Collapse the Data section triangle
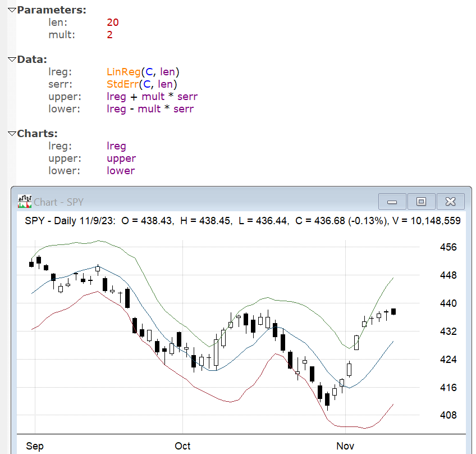Viewport: 476px width, 454px height. pos(12,60)
